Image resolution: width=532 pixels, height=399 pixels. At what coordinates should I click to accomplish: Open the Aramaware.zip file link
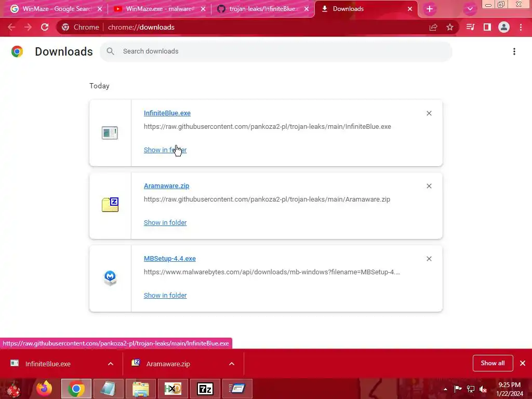tap(167, 185)
